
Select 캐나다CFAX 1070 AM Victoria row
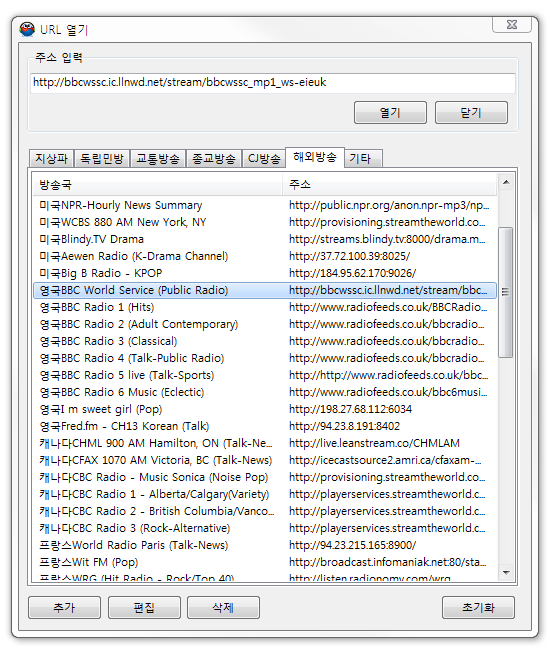click(265, 461)
